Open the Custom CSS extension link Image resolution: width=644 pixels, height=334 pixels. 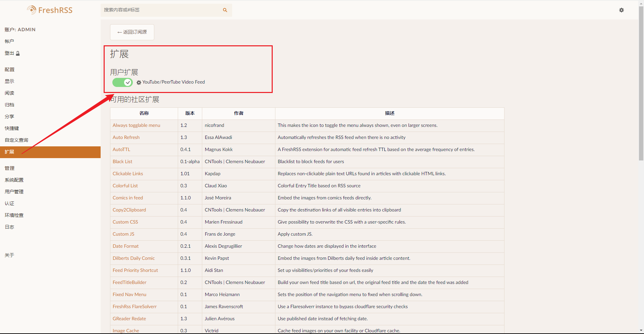125,222
